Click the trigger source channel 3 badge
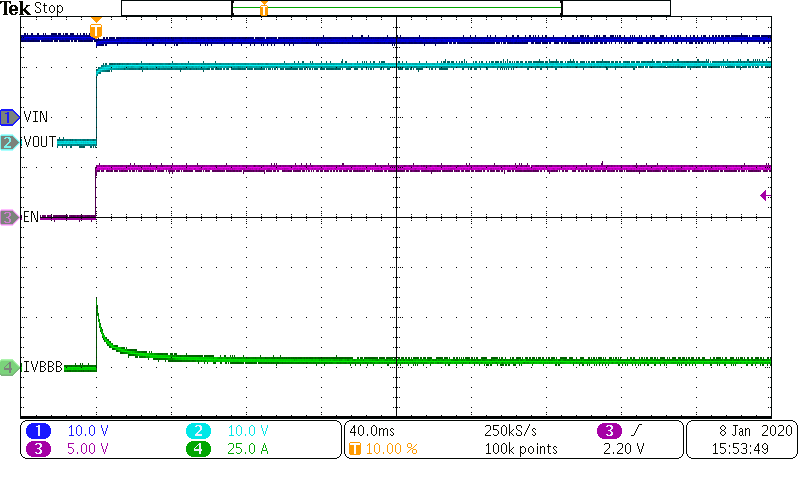The image size is (800, 480). [x=609, y=430]
